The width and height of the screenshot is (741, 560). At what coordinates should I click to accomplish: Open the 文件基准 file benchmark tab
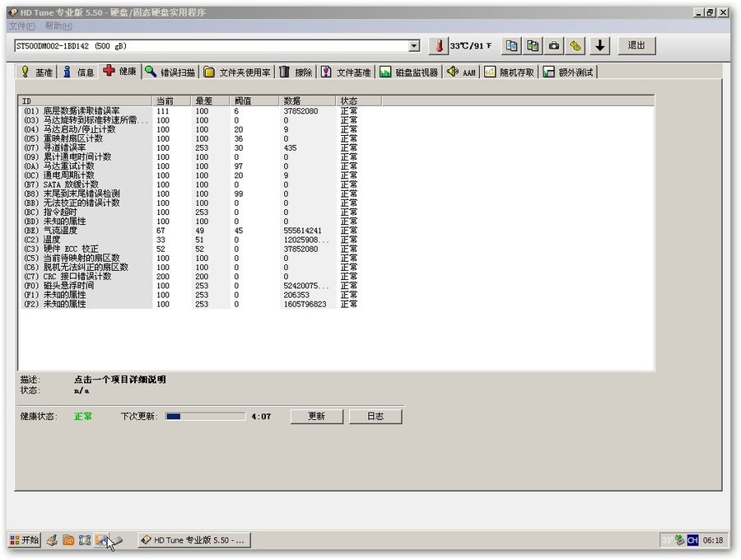(346, 72)
